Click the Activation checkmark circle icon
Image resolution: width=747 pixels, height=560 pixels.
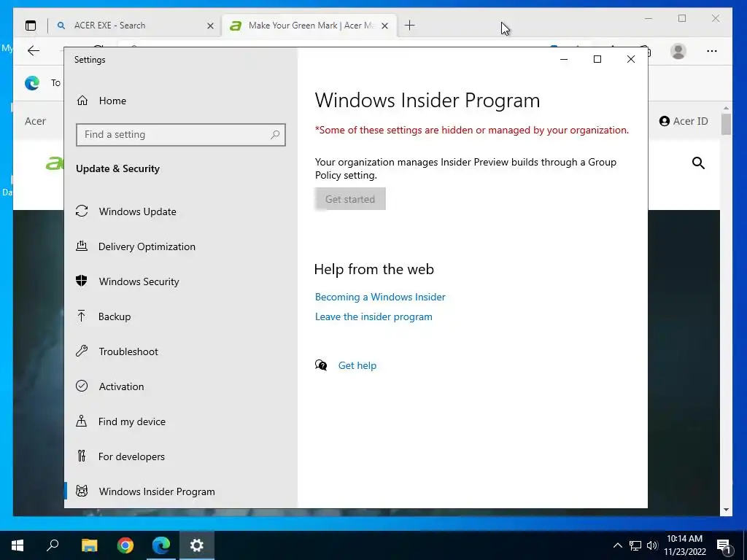tap(82, 386)
